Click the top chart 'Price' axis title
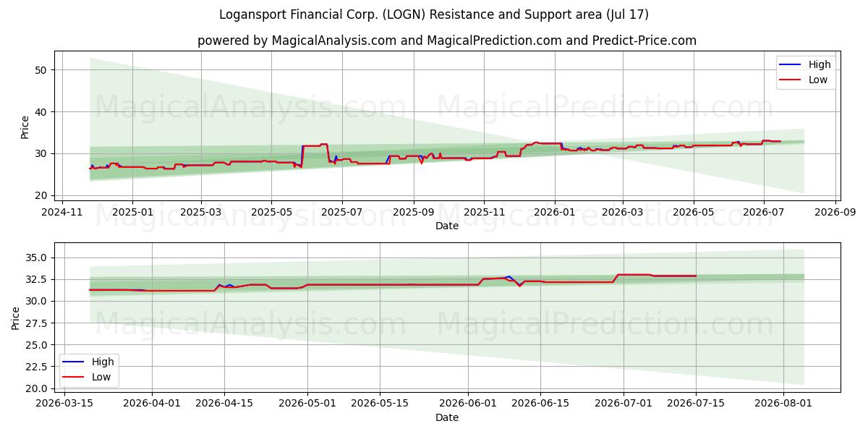 pyautogui.click(x=25, y=127)
